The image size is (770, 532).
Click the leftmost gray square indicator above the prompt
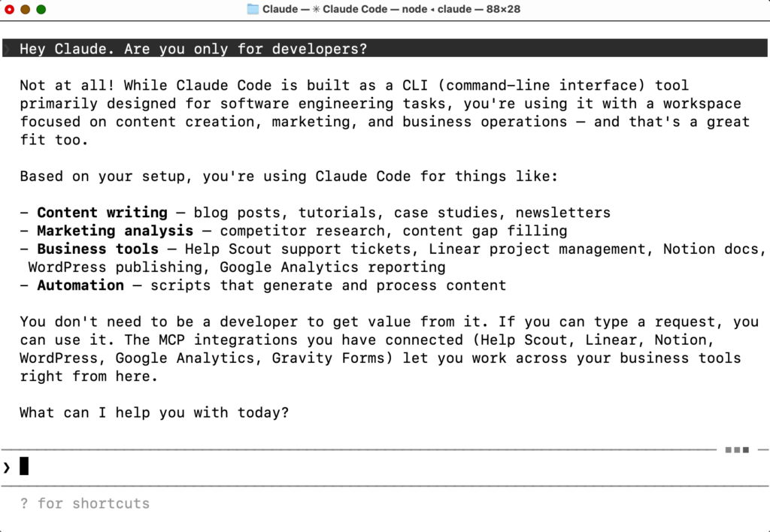pyautogui.click(x=727, y=449)
